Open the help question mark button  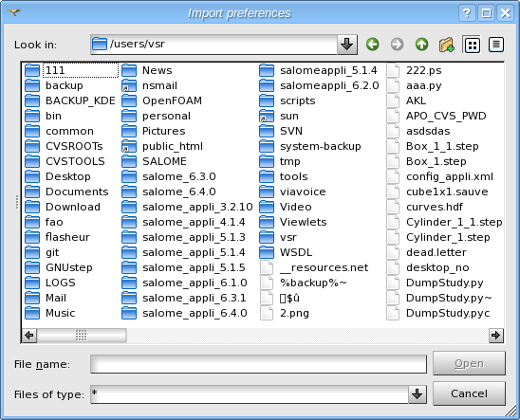467,13
